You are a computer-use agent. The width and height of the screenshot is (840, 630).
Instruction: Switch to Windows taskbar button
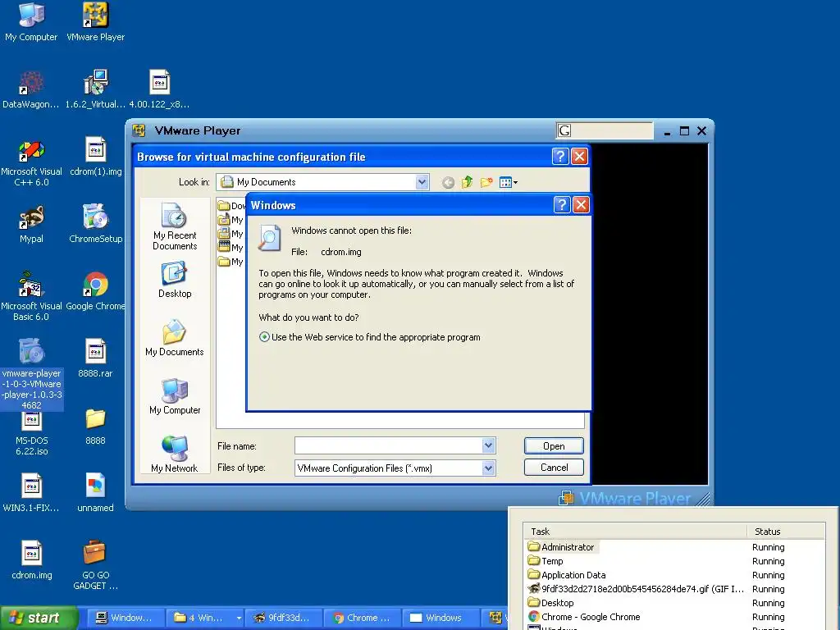click(440, 618)
